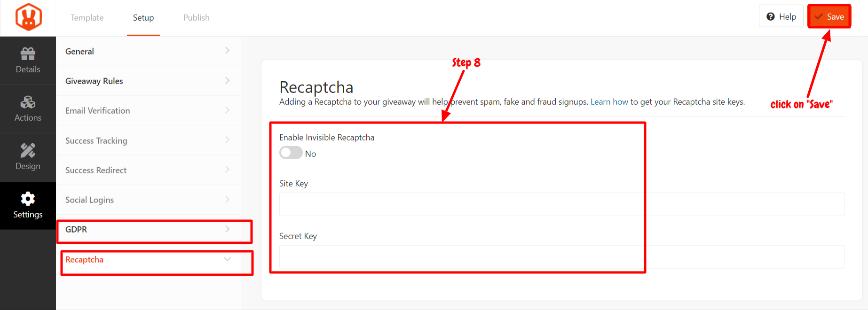Expand the Giveaway Rules section
This screenshot has width=868, height=310.
coord(148,81)
